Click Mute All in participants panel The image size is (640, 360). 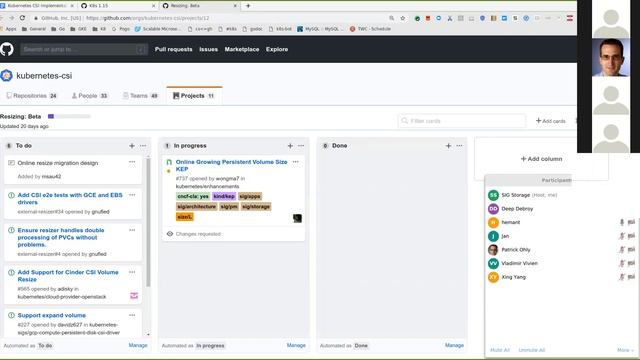tap(500, 350)
